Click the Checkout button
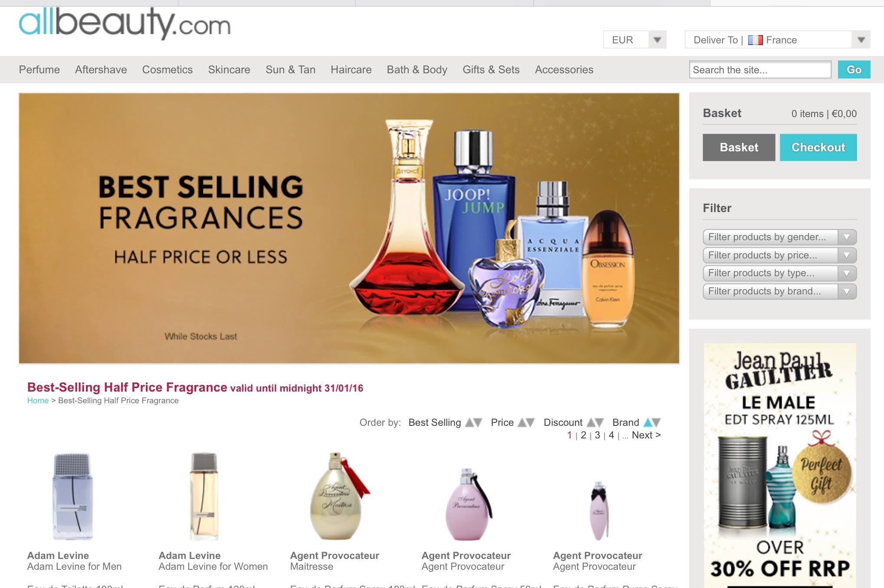This screenshot has height=588, width=884. tap(818, 147)
